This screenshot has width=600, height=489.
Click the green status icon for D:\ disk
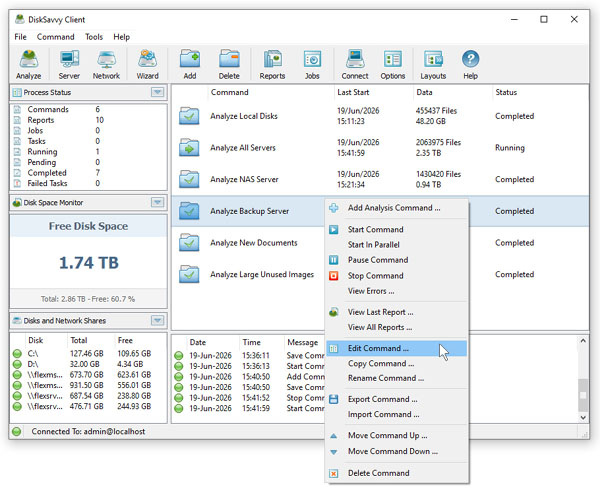(x=17, y=364)
